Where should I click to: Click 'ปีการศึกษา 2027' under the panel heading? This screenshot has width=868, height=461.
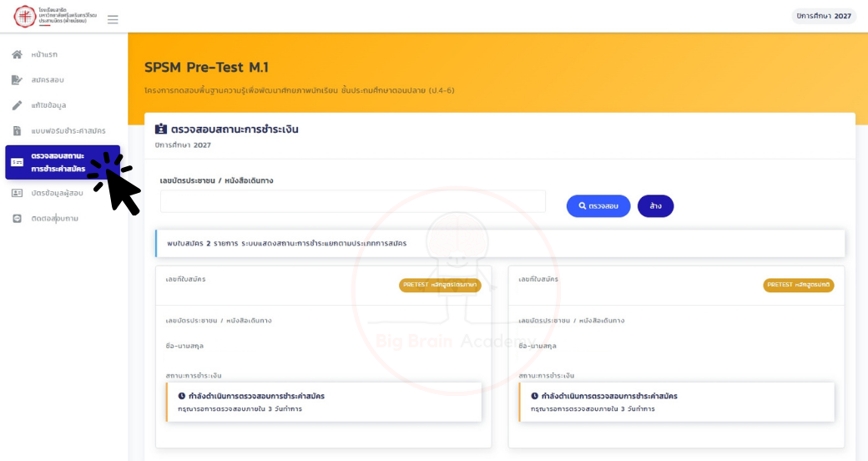(x=183, y=145)
